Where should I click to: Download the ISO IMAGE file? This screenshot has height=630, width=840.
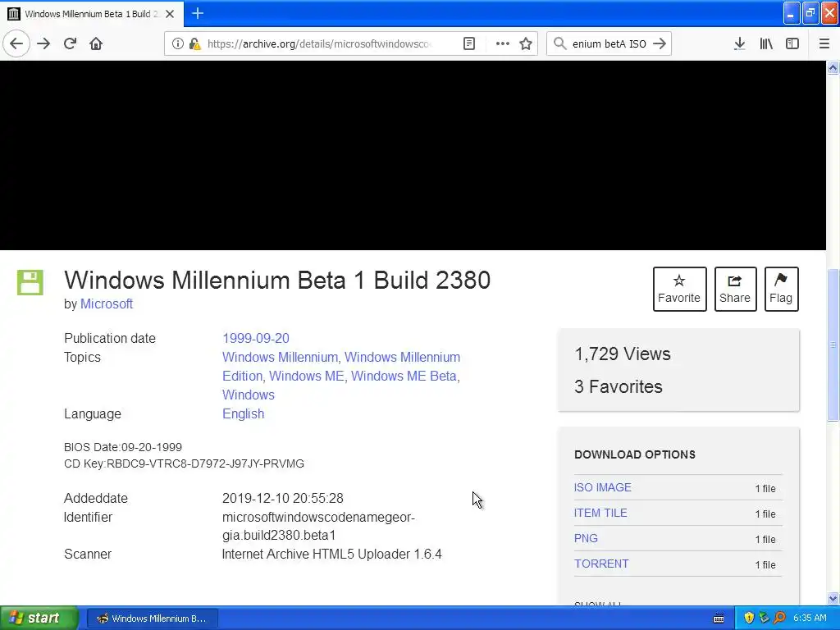602,487
